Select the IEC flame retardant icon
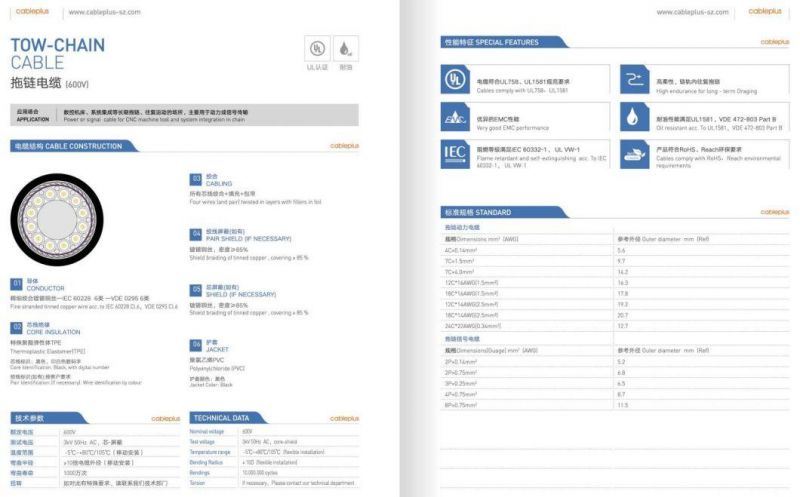This screenshot has height=497, width=800. point(455,154)
